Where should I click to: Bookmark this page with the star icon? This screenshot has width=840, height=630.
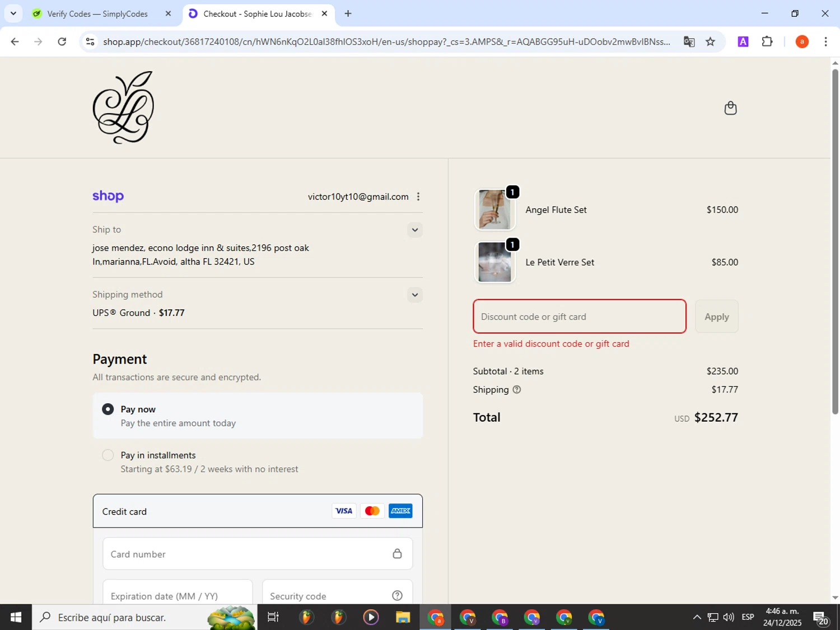pyautogui.click(x=710, y=41)
